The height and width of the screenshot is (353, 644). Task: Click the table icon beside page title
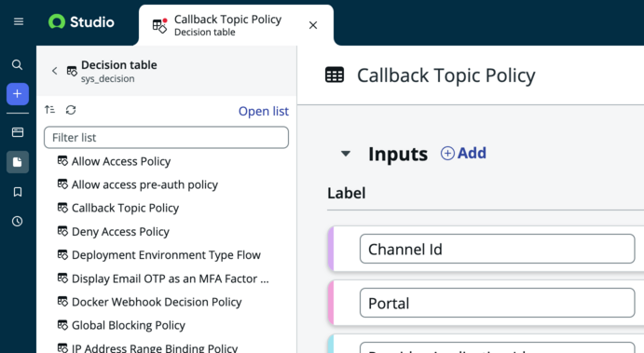coord(335,75)
